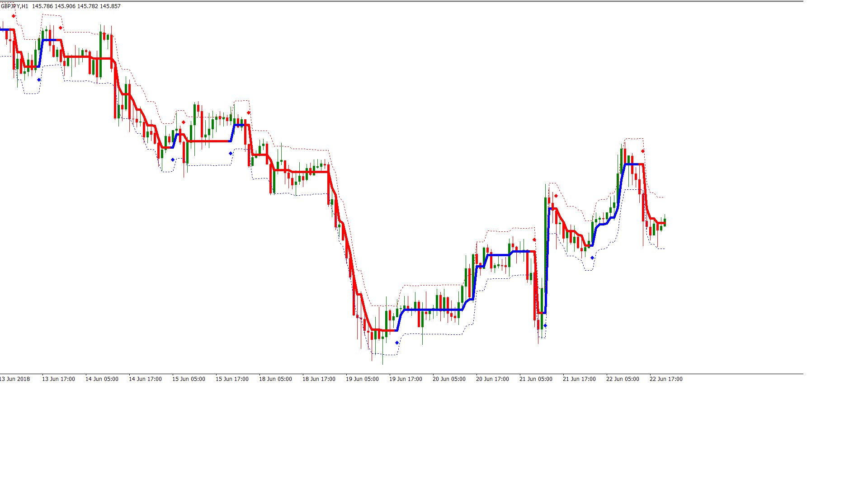Click the red diamond just after 15 Jun 17:00
The height and width of the screenshot is (488, 868).
pyautogui.click(x=249, y=113)
